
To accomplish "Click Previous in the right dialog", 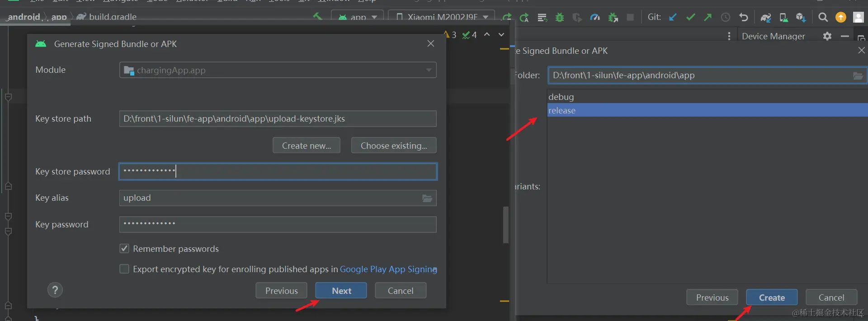I will point(712,297).
